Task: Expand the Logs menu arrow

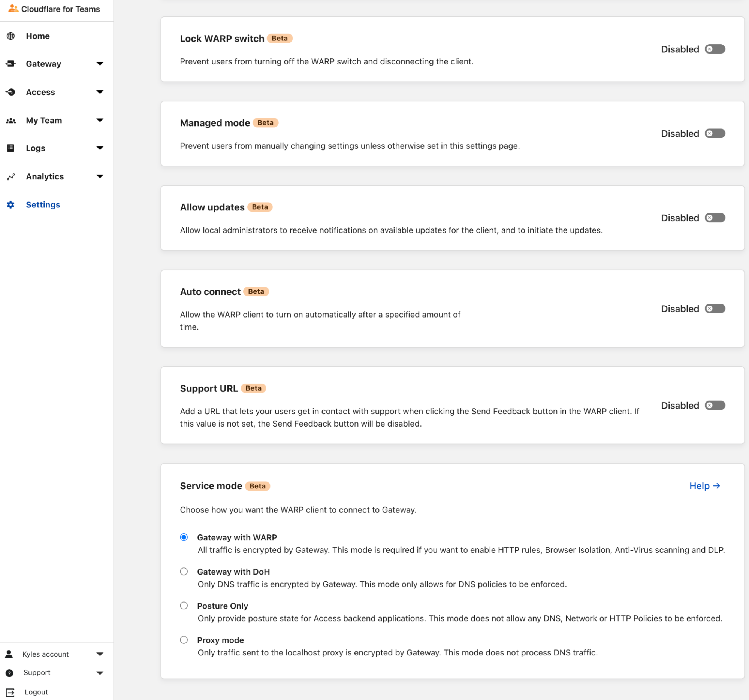Action: click(100, 148)
